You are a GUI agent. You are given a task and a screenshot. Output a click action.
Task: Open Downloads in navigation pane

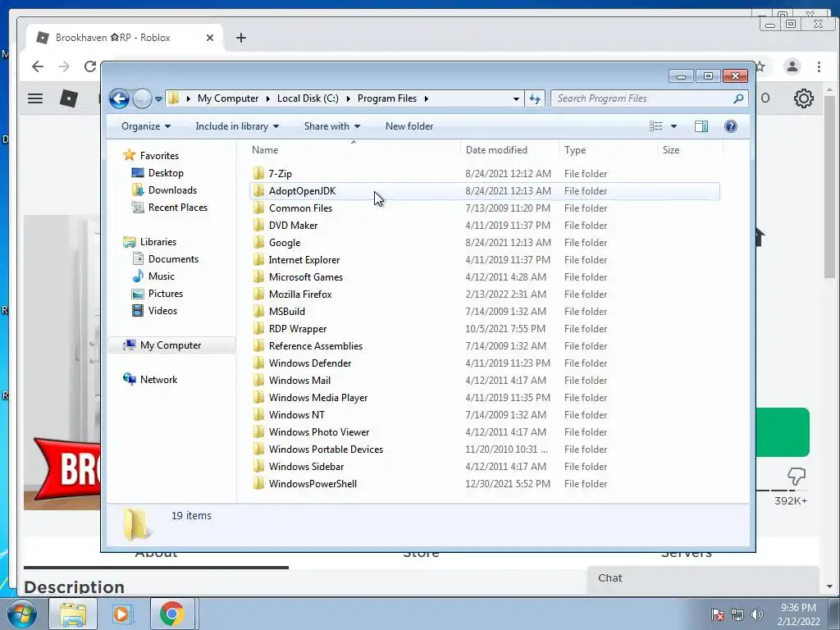pos(172,190)
